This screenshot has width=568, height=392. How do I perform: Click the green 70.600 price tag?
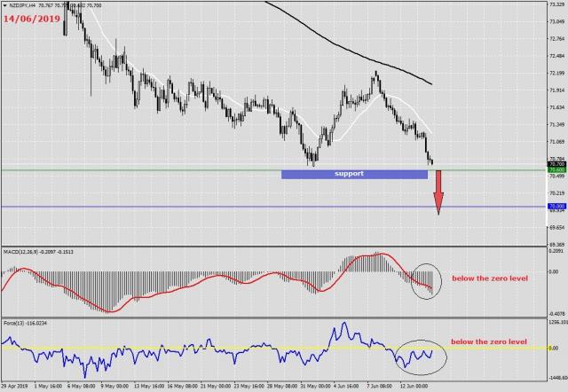(557, 170)
